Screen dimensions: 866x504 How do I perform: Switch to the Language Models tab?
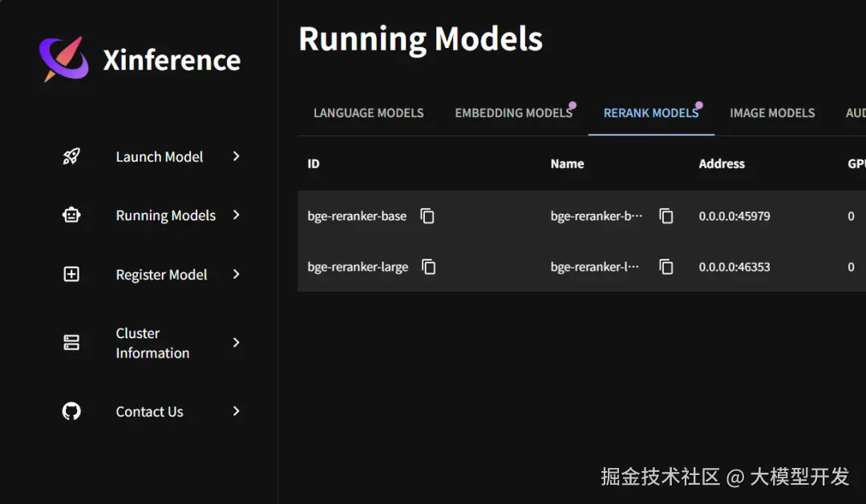tap(368, 113)
